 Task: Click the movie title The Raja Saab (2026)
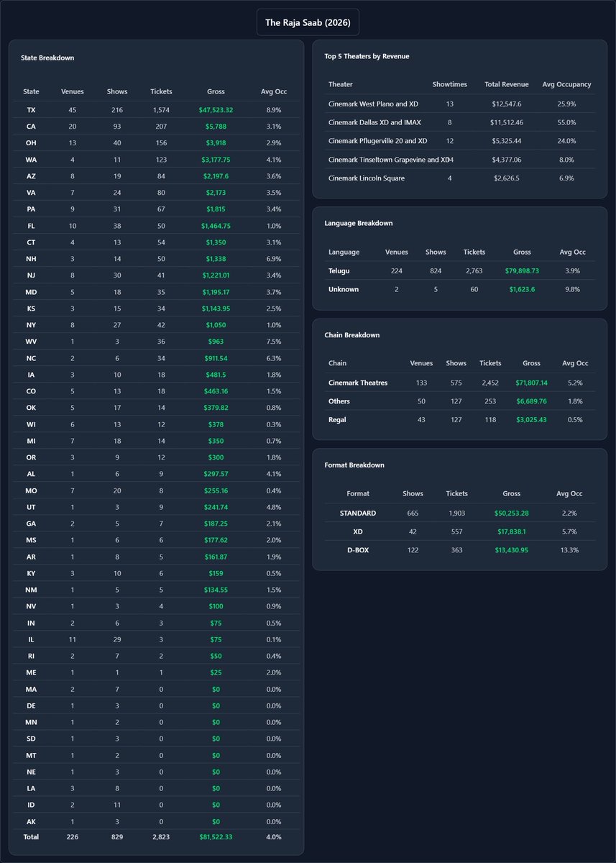point(308,22)
